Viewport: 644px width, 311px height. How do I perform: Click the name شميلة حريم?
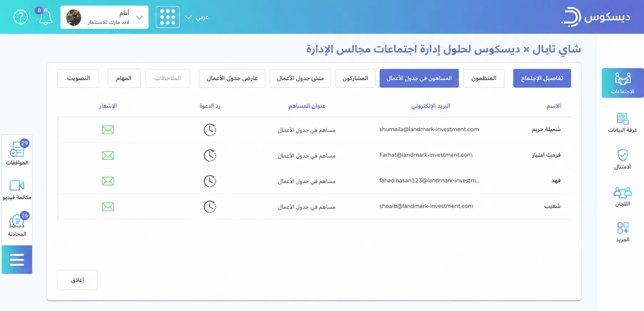point(546,130)
